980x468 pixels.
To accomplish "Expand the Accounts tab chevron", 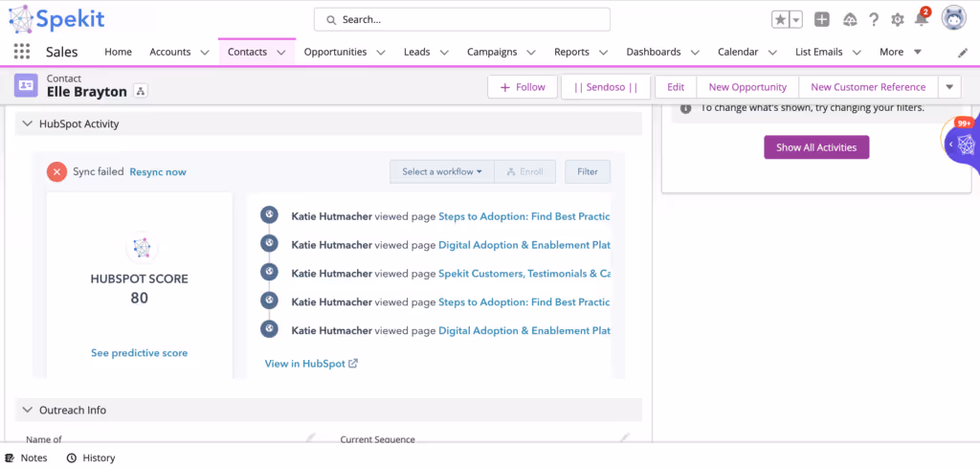I will [205, 53].
